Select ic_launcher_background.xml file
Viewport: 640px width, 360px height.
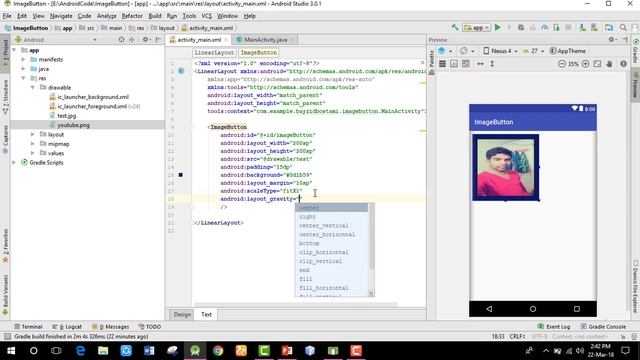coord(93,97)
